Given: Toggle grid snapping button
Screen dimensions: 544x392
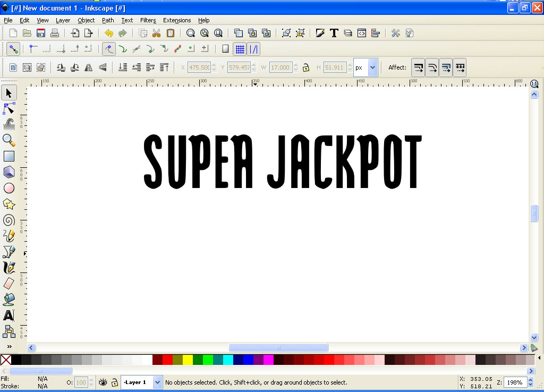Looking at the screenshot, I should 240,49.
